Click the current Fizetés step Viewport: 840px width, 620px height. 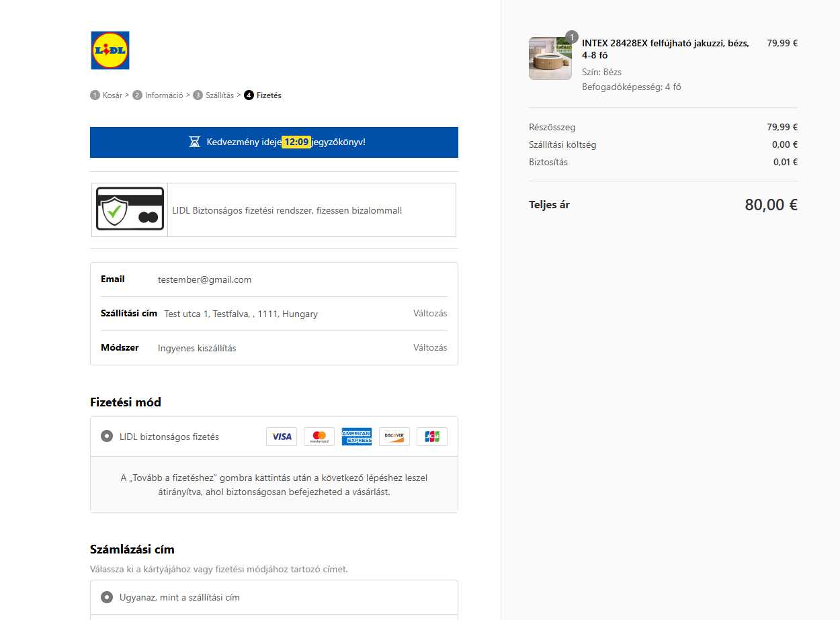[x=263, y=95]
